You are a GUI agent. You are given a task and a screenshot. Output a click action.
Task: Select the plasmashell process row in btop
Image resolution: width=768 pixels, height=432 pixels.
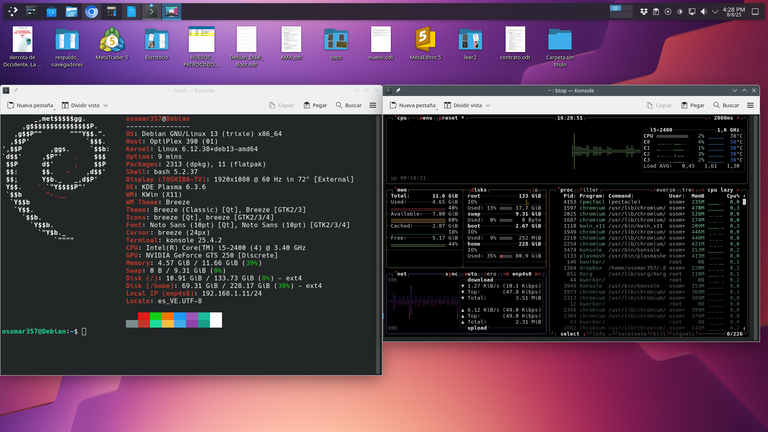650,256
